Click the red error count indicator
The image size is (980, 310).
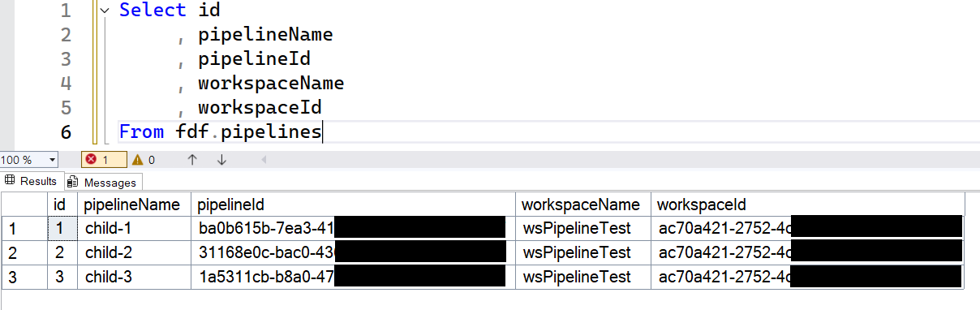coord(104,160)
